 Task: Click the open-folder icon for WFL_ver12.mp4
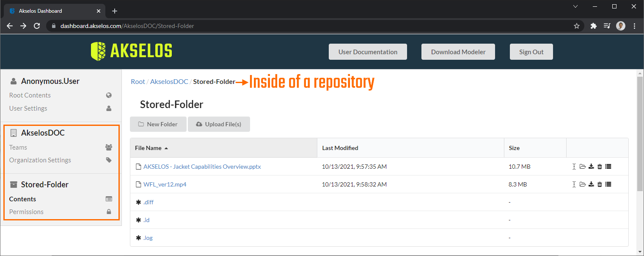(583, 184)
